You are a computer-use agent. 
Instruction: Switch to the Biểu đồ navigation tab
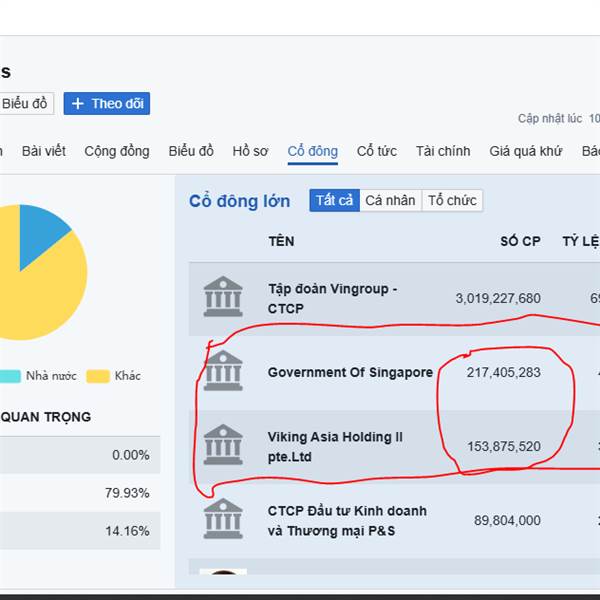191,151
